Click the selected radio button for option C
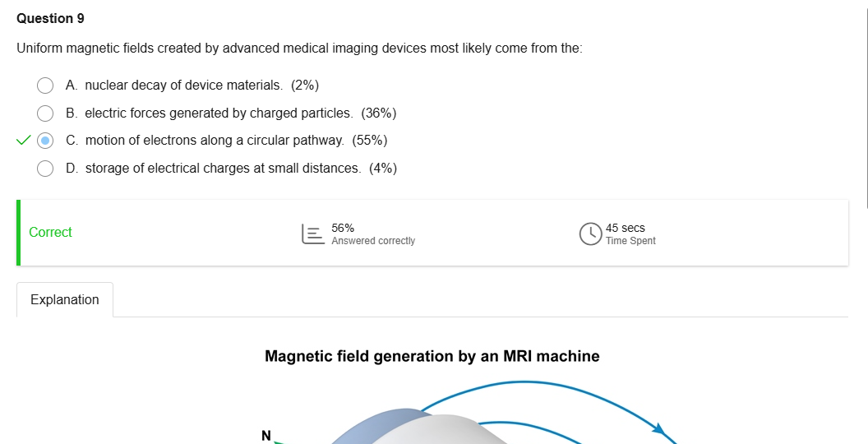 (46, 141)
